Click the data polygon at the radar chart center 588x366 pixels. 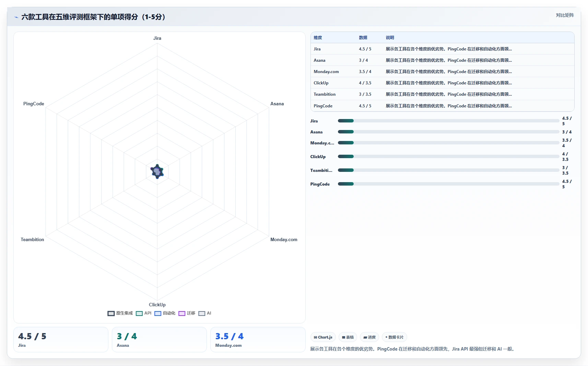[157, 172]
